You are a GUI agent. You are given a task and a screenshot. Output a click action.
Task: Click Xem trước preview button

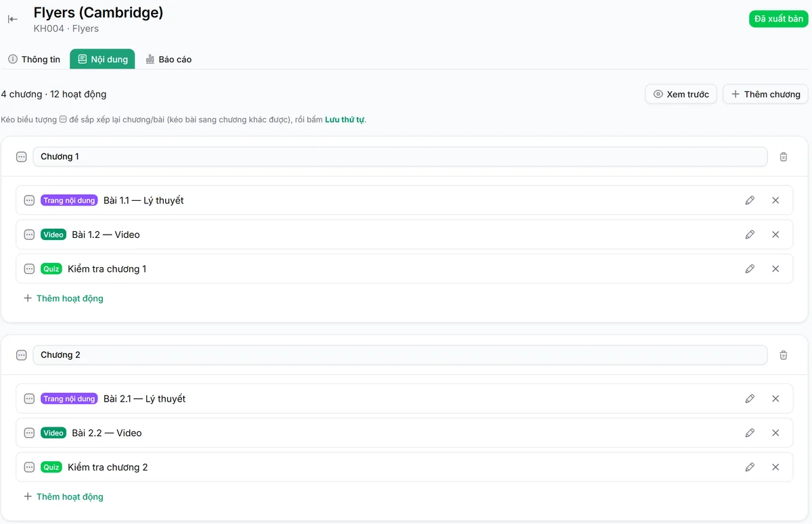681,94
